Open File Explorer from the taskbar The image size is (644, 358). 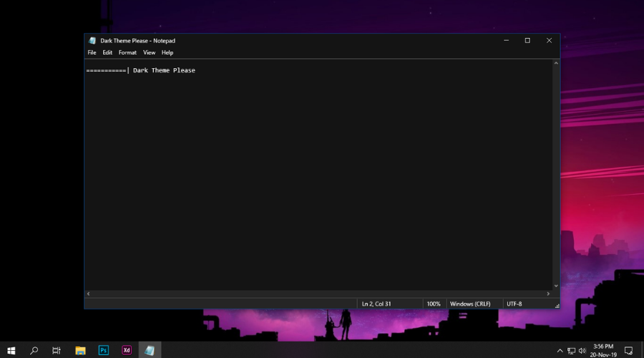pos(80,350)
